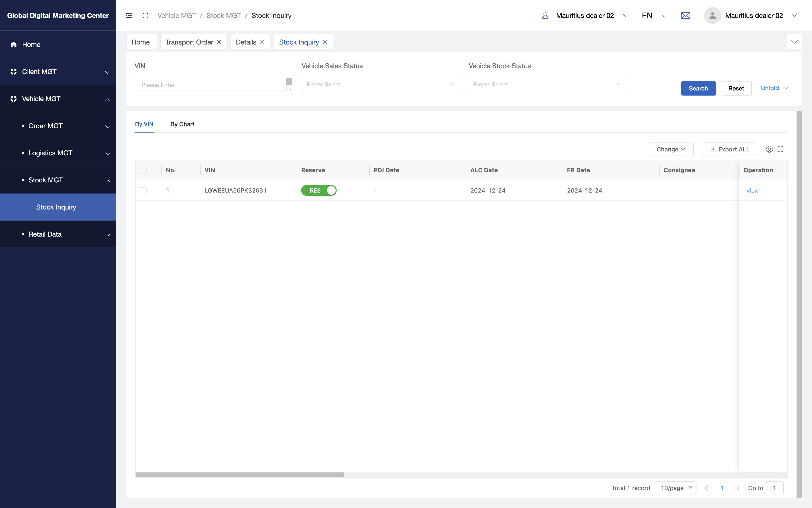Click the Home icon in sidebar
Screen dimensions: 812x508
point(14,45)
